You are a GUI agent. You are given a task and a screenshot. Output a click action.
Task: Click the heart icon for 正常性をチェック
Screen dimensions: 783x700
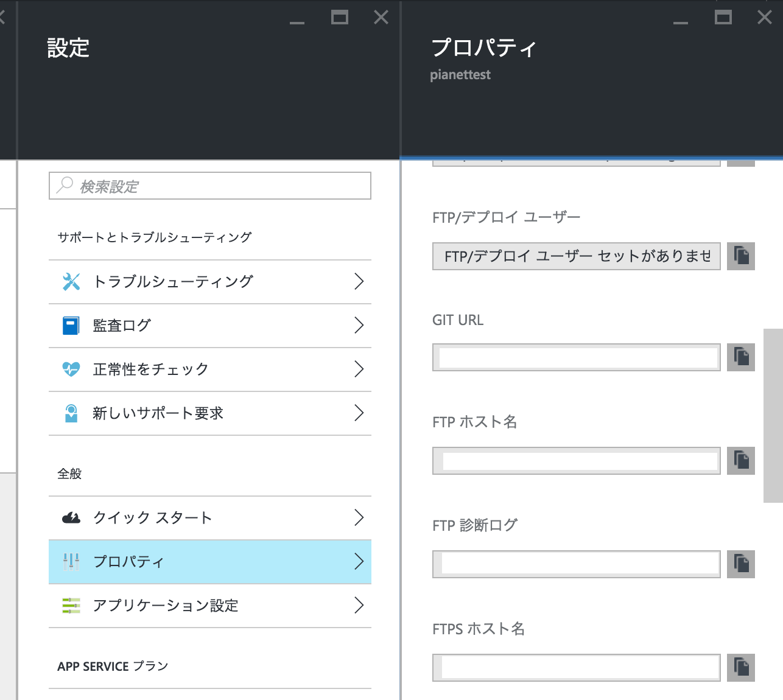tap(71, 369)
